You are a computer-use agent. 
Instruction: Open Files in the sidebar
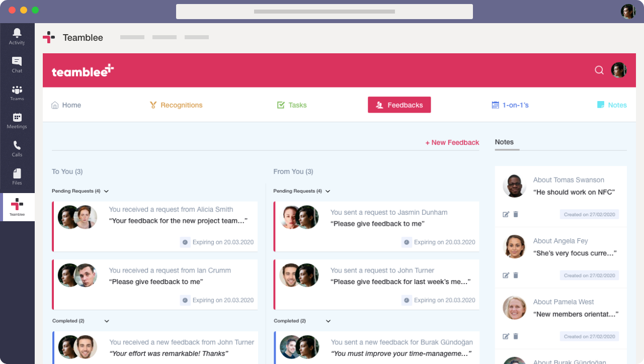point(17,176)
